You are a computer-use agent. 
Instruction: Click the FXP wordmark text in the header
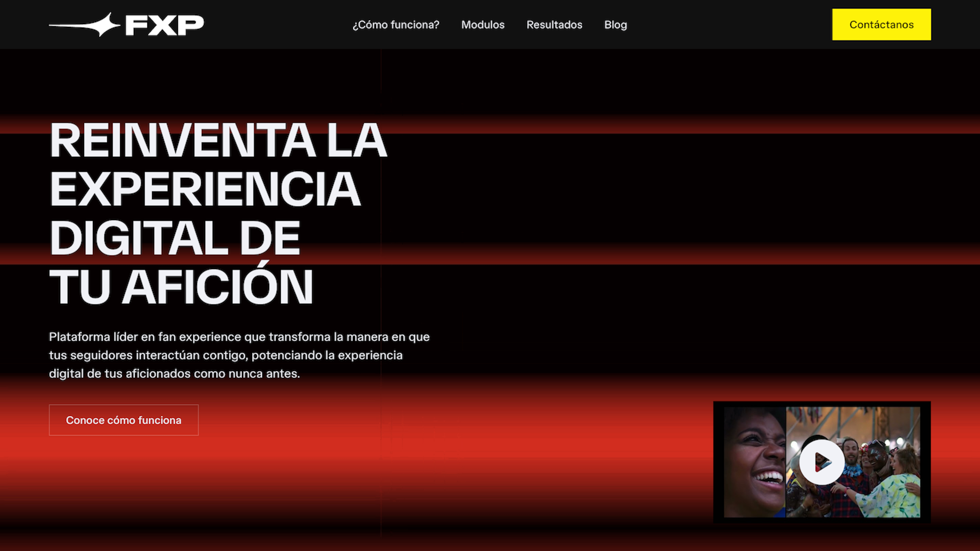164,25
